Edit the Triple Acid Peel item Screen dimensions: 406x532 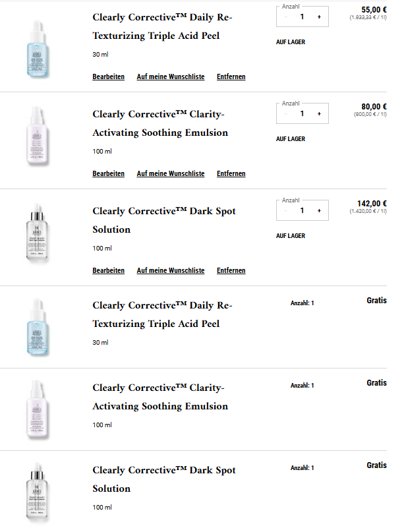108,77
